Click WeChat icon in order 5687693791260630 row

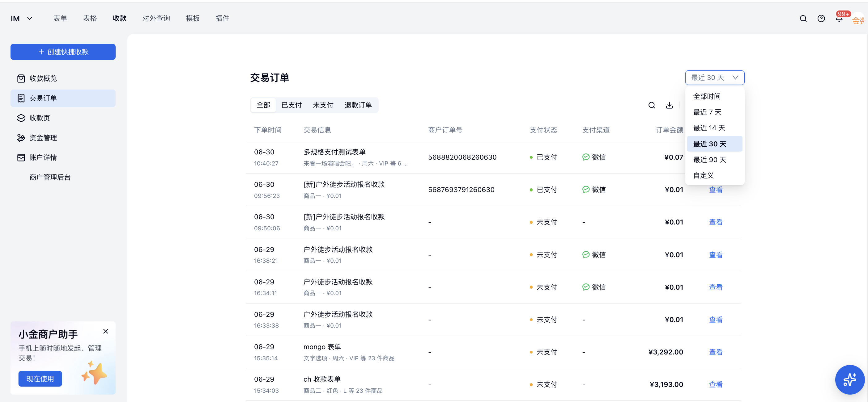[586, 190]
